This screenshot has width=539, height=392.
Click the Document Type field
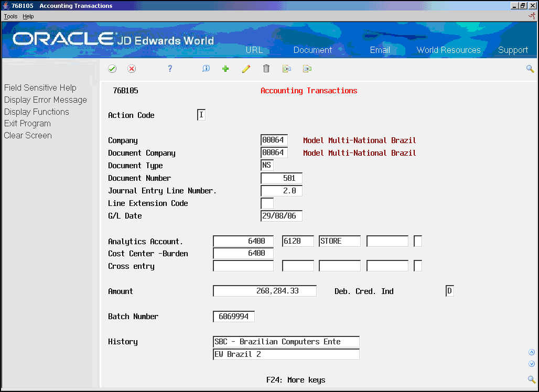coord(267,165)
